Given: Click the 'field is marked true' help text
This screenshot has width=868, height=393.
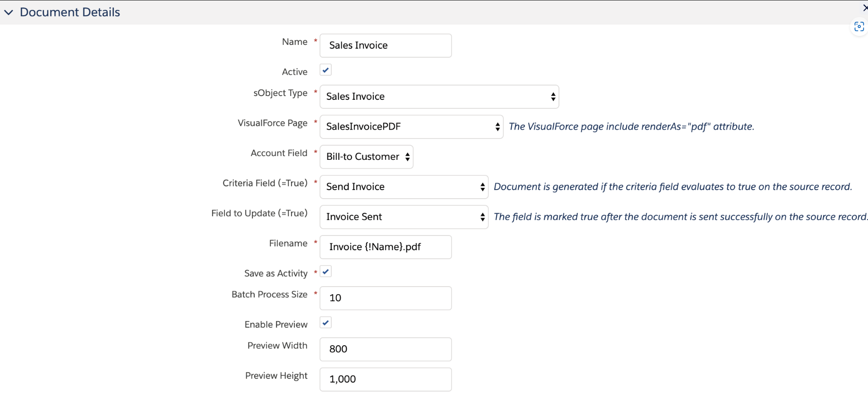Looking at the screenshot, I should [680, 217].
